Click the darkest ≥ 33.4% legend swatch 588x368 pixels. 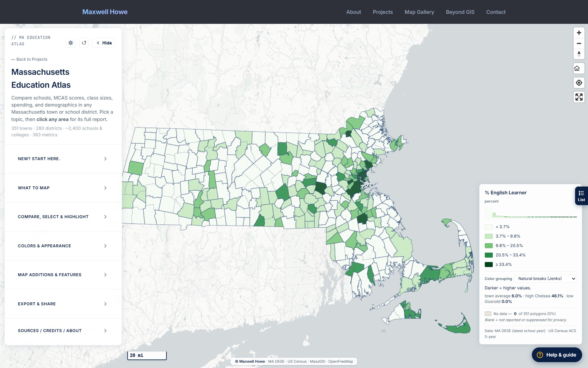pos(489,264)
